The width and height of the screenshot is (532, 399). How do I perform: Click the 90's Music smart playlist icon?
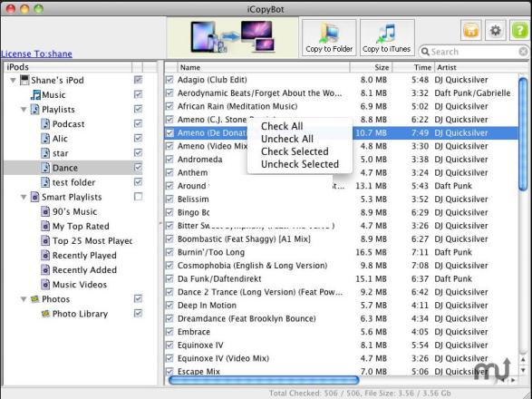point(45,211)
